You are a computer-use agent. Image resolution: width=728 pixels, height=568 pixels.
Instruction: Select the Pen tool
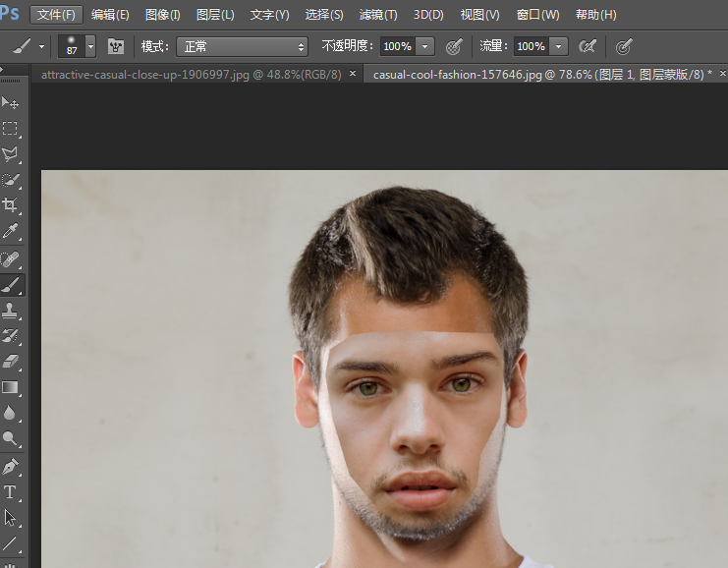[x=11, y=465]
